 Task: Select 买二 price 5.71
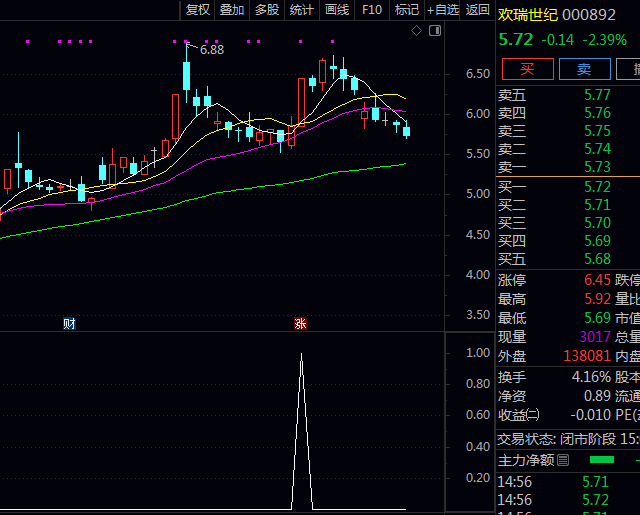597,205
